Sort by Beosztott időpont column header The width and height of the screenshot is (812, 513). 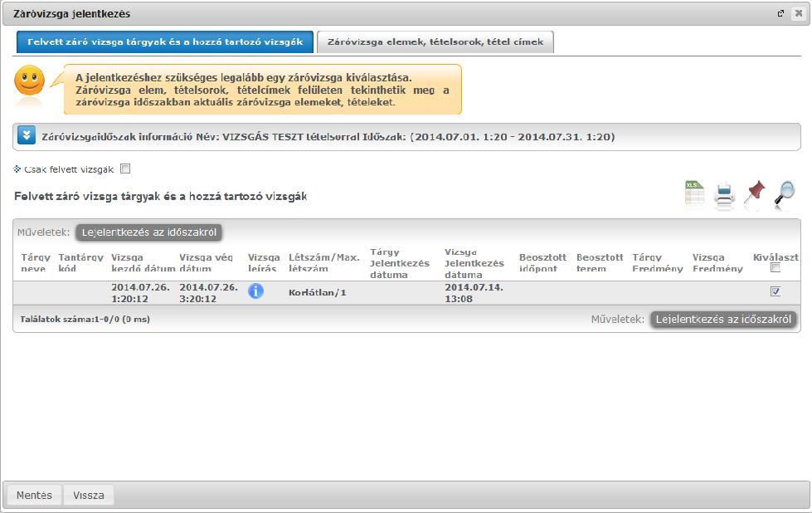[542, 262]
